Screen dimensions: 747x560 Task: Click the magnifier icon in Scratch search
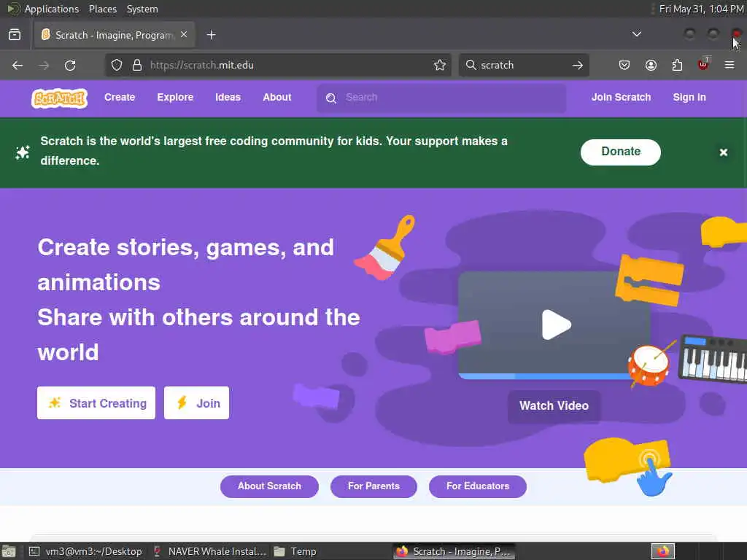[x=331, y=98]
